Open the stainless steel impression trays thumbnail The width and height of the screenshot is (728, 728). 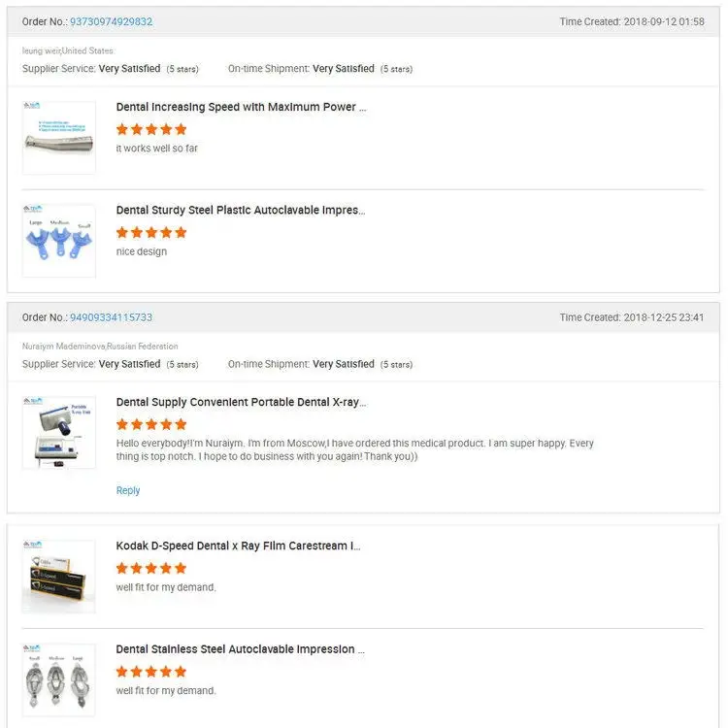coord(59,680)
